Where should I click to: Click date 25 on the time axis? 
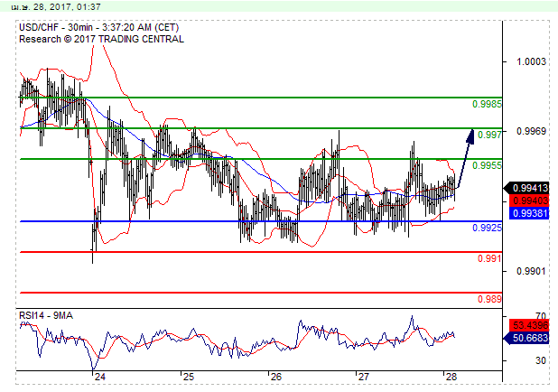click(x=189, y=377)
